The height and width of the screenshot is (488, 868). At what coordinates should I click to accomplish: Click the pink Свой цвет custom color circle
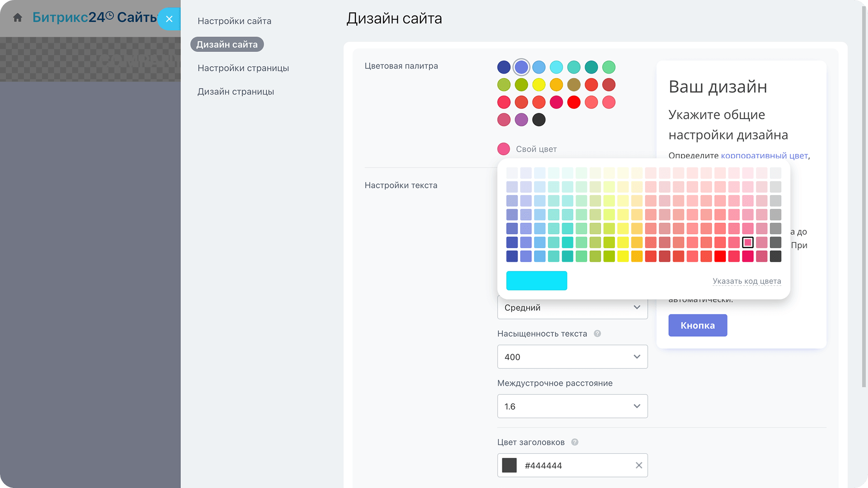tap(503, 149)
